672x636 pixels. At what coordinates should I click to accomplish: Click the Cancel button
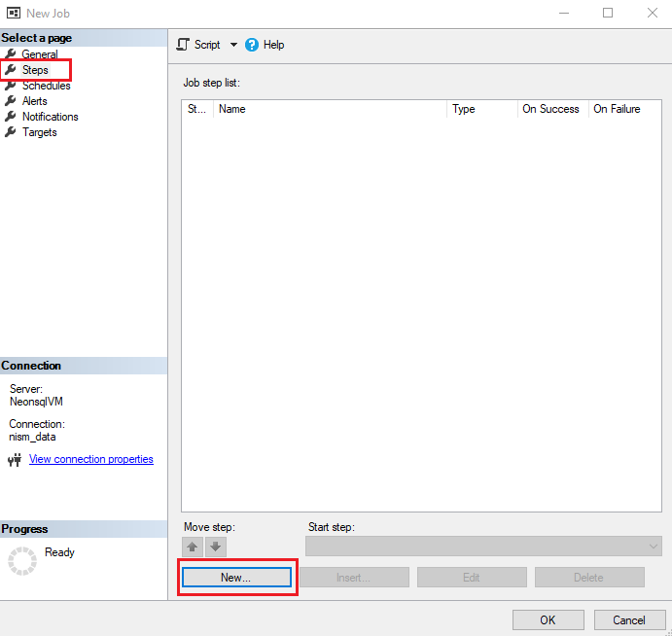point(629,620)
